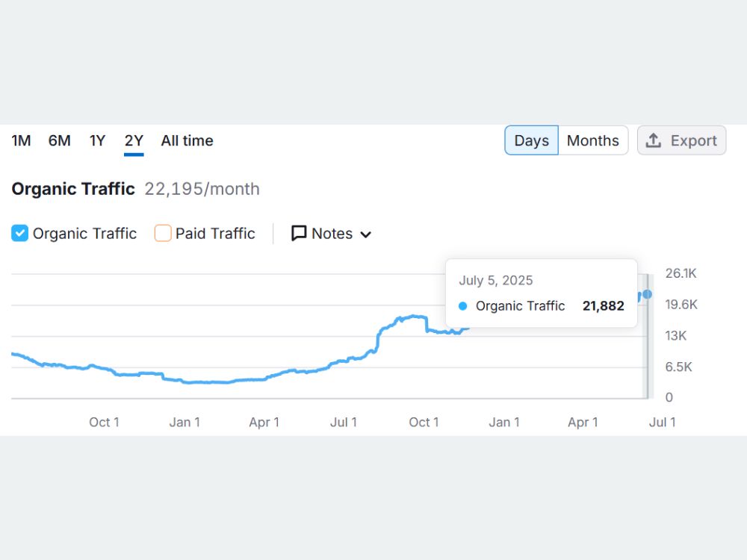Show the All time range
The width and height of the screenshot is (747, 560).
point(187,140)
